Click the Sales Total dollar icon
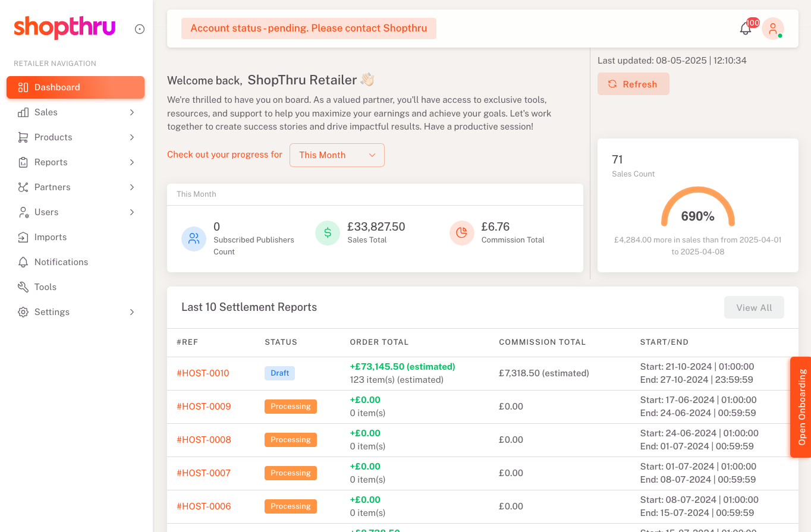811x532 pixels. click(x=328, y=233)
